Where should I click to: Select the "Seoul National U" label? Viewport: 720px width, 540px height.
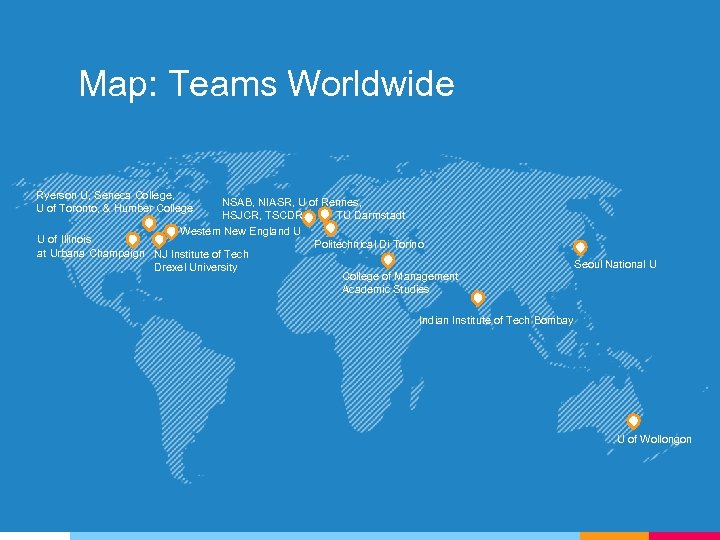pos(615,264)
